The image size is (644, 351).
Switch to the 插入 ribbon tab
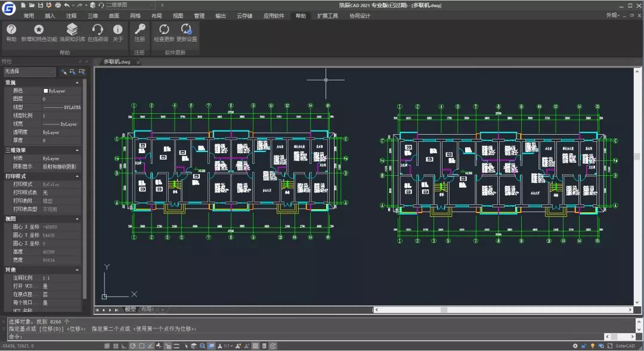pos(49,15)
